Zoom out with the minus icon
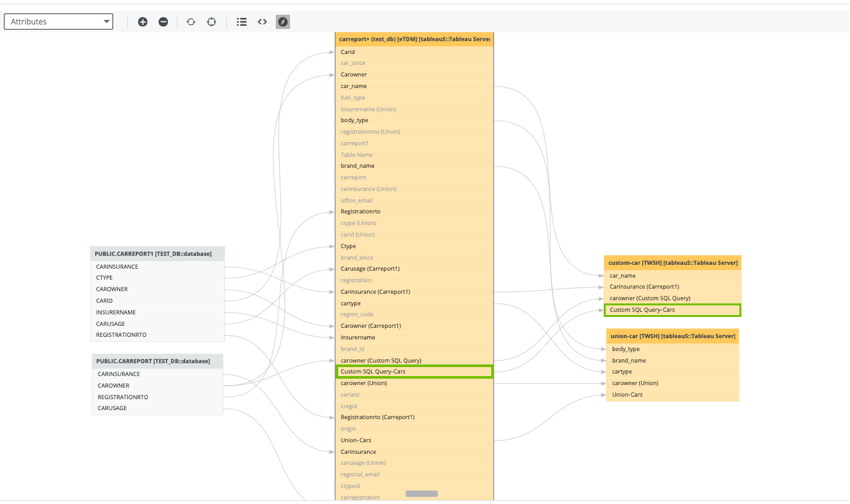Image resolution: width=850 pixels, height=504 pixels. 163,22
